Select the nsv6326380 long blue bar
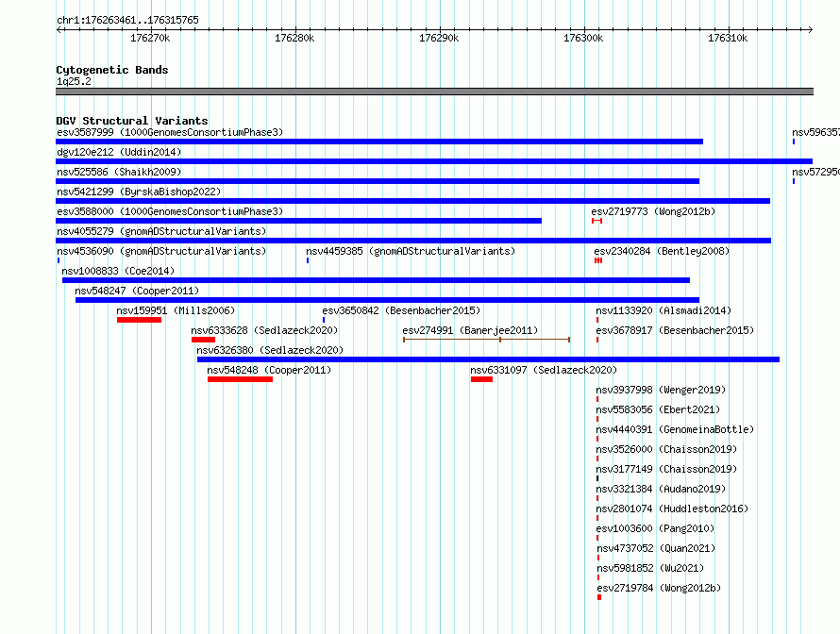840x634 pixels. (489, 359)
